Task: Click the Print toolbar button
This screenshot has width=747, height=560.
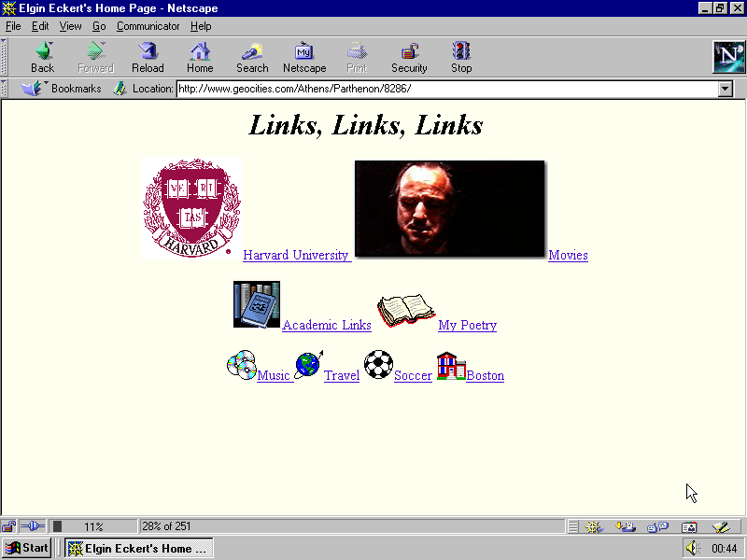Action: point(357,58)
